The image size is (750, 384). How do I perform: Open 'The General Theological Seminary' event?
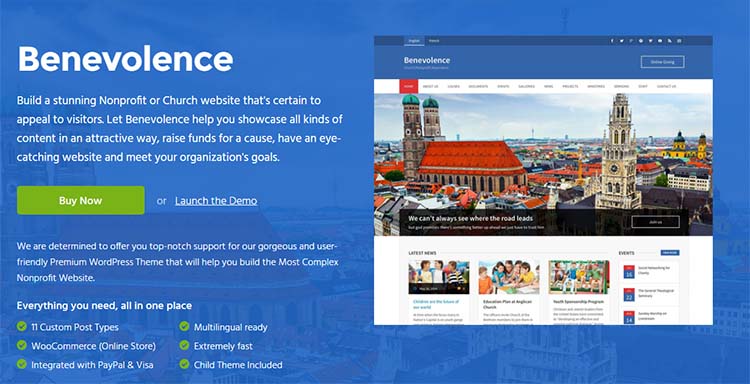[656, 293]
